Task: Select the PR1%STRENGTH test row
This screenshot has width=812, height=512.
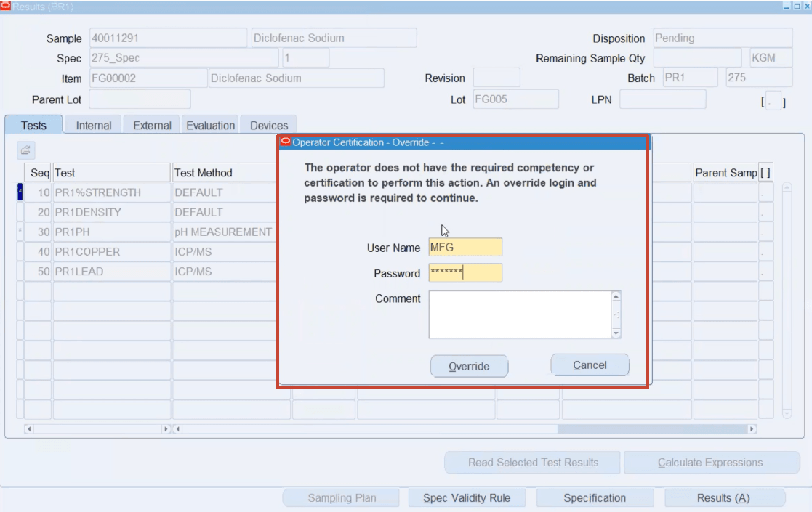Action: tap(112, 192)
